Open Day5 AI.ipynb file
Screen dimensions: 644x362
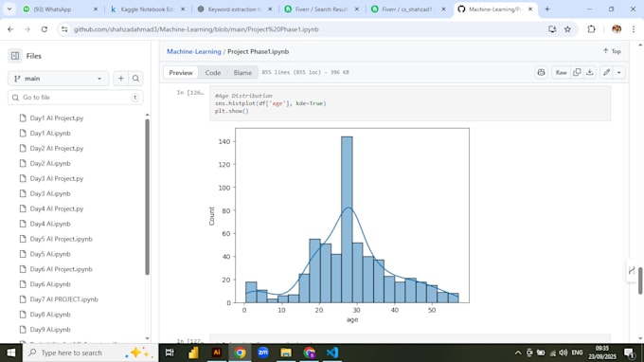pos(50,254)
